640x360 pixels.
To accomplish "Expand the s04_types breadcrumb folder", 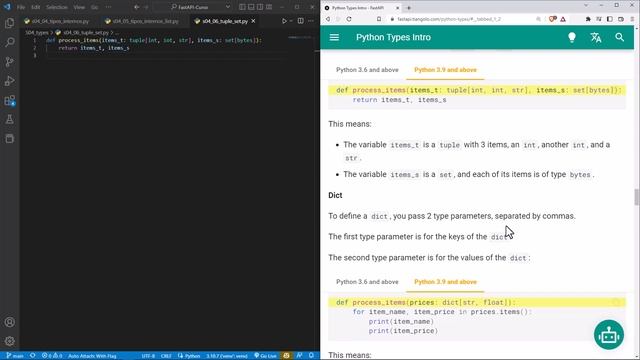I will 37,32.
